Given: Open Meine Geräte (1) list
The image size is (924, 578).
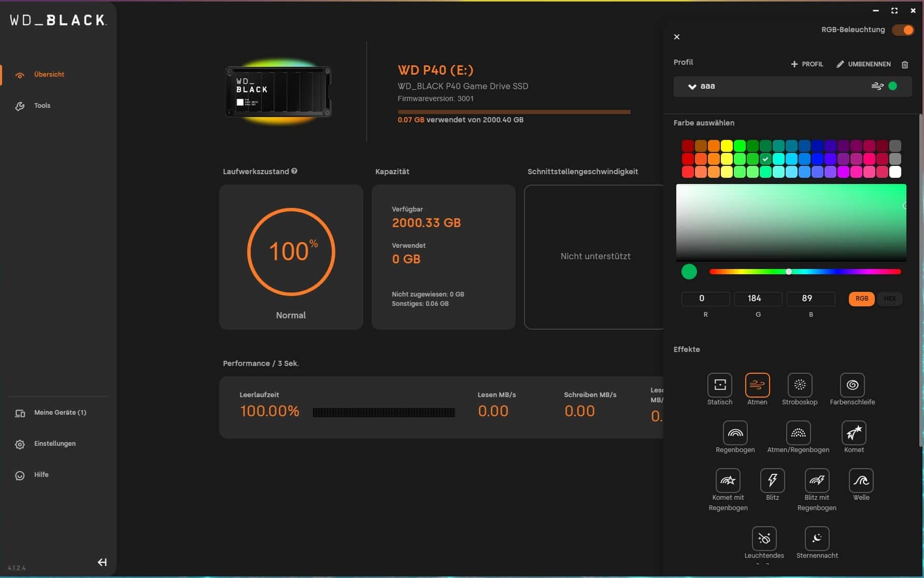Looking at the screenshot, I should click(x=60, y=413).
